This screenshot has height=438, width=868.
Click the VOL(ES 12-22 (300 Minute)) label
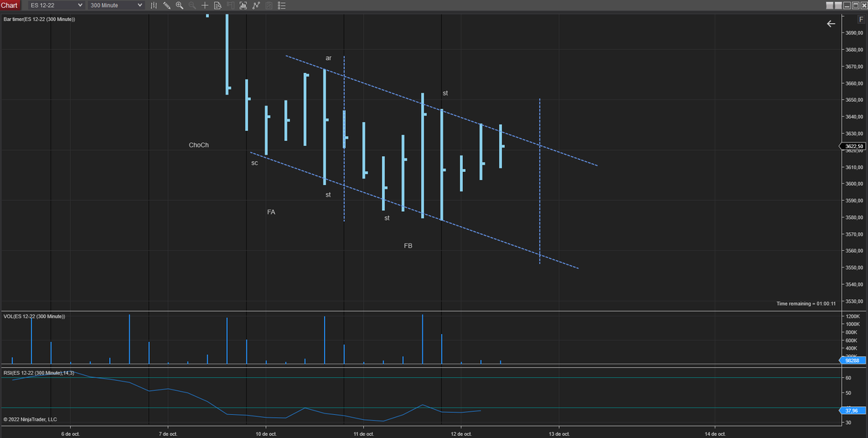tap(34, 317)
